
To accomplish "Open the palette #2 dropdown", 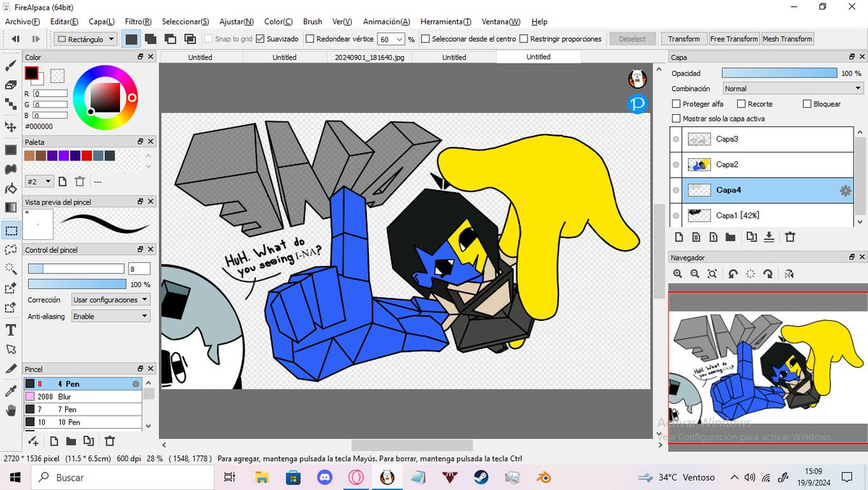I will point(39,181).
